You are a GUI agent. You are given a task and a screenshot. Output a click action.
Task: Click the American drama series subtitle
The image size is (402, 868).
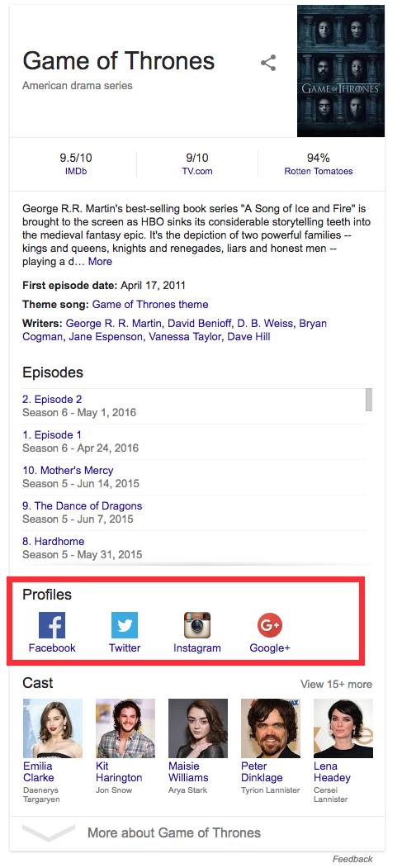coord(78,86)
